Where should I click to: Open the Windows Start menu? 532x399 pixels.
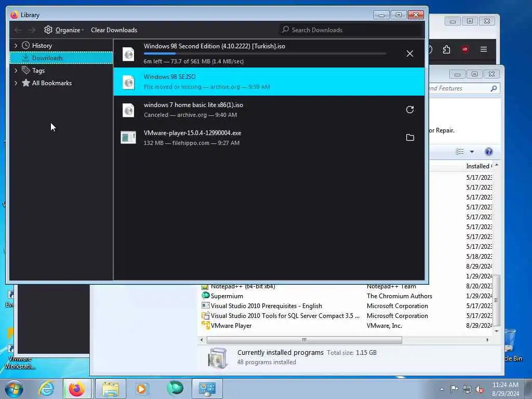(14, 389)
